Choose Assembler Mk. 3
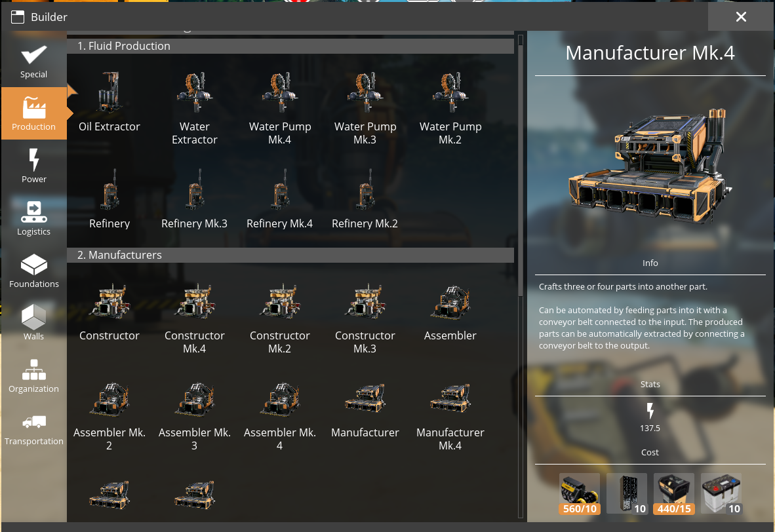Screen dimensions: 775x532 coord(195,415)
